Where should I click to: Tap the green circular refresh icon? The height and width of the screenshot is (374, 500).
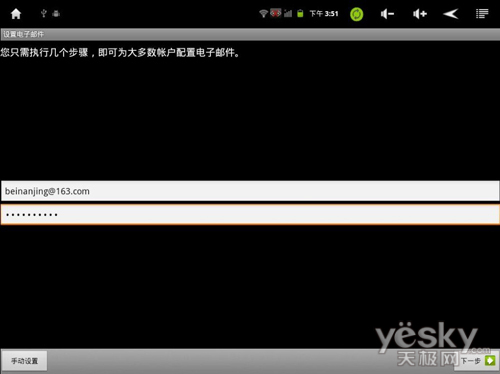[x=356, y=14]
